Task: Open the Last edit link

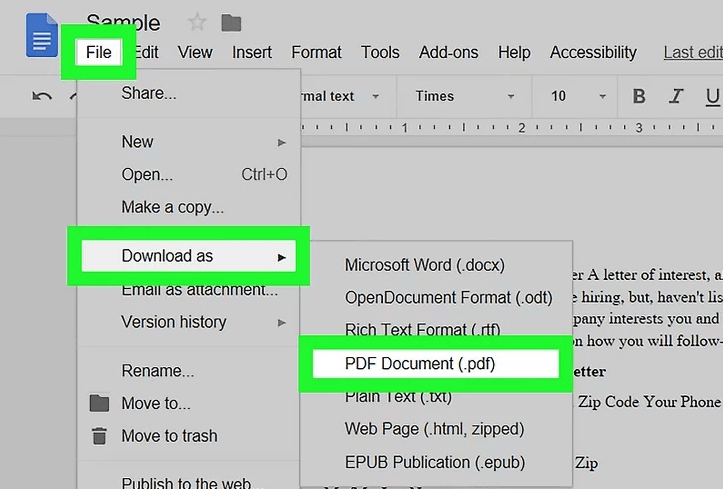Action: tap(692, 52)
